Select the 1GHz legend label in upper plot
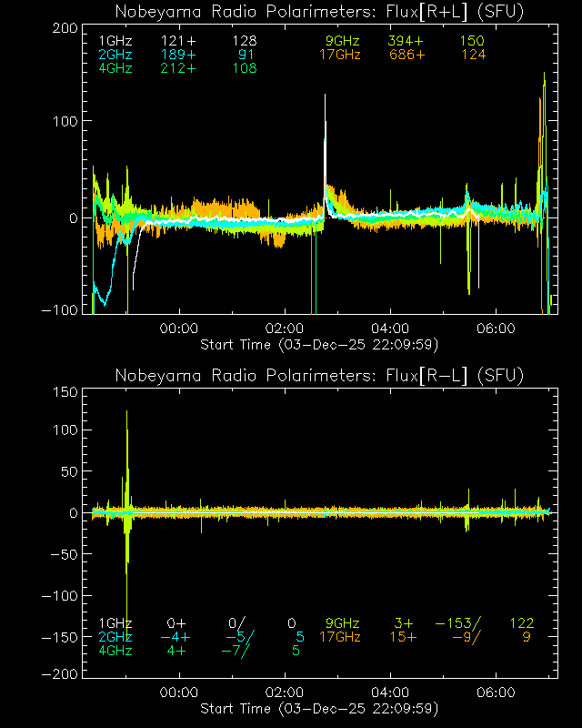 point(115,42)
